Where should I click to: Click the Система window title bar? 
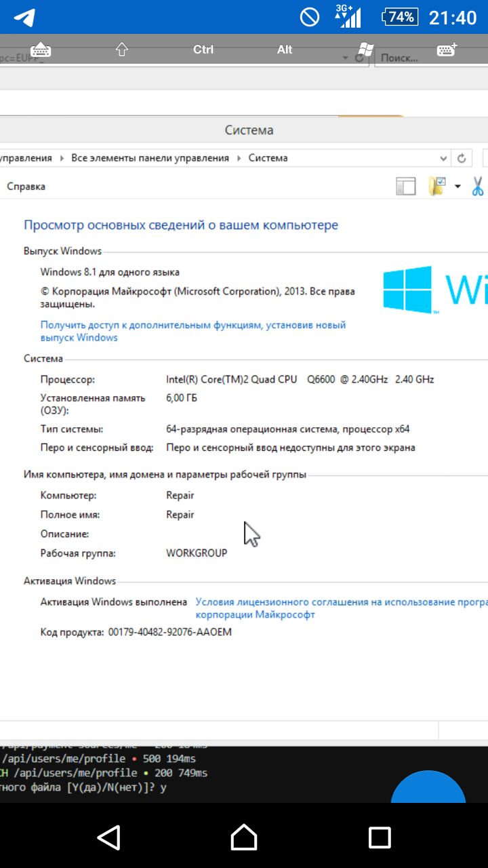pyautogui.click(x=244, y=130)
